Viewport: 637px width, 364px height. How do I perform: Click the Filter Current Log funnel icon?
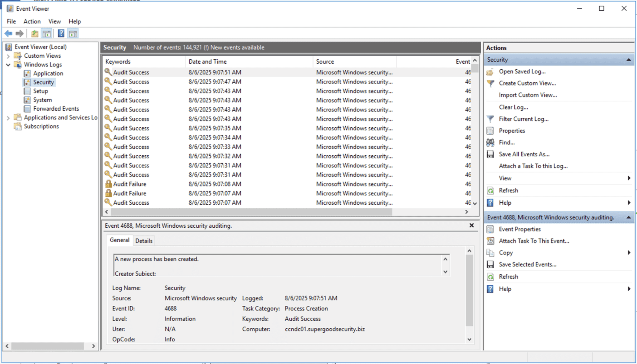pyautogui.click(x=490, y=119)
